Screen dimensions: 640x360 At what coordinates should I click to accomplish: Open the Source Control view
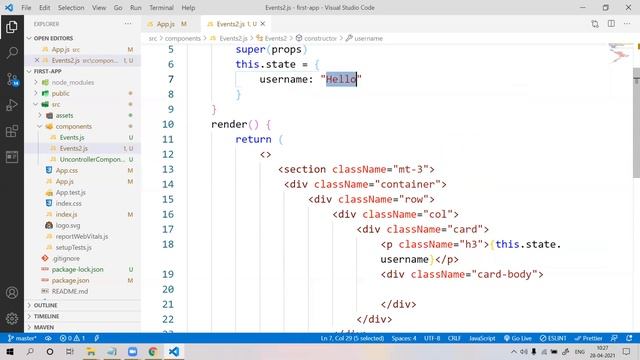pyautogui.click(x=12, y=79)
